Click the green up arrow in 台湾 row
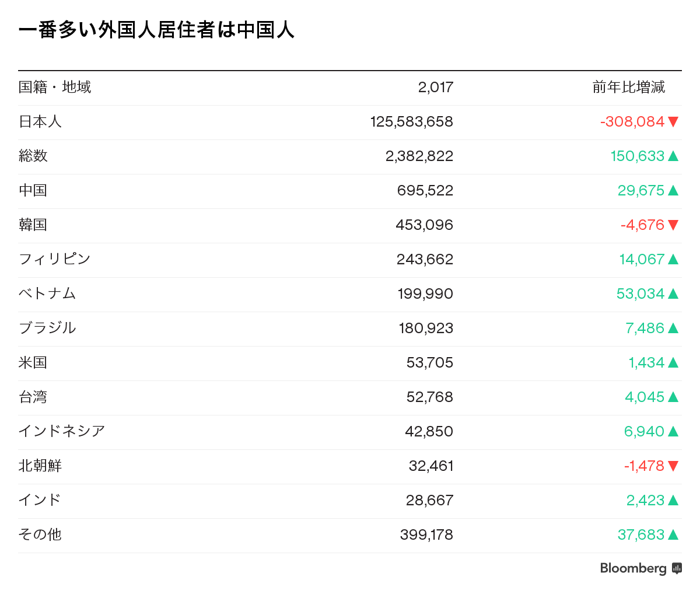The height and width of the screenshot is (594, 700). click(673, 397)
